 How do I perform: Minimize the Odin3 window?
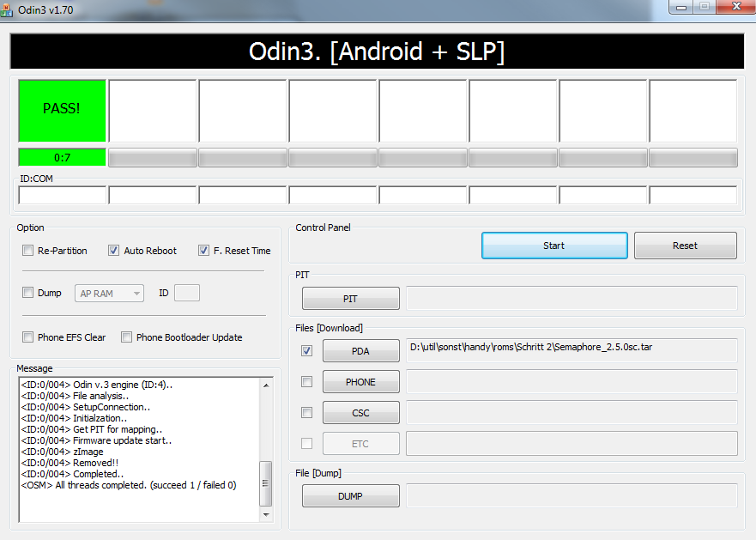(681, 7)
